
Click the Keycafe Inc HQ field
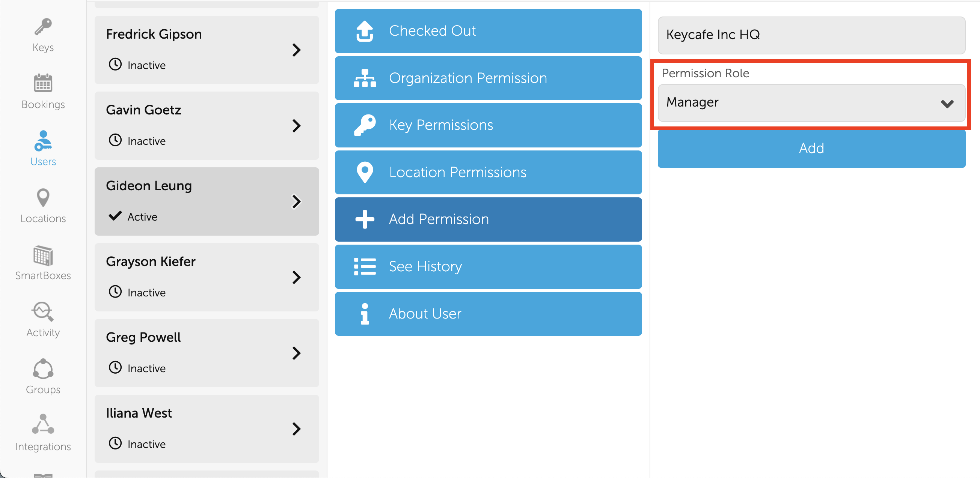(x=811, y=35)
